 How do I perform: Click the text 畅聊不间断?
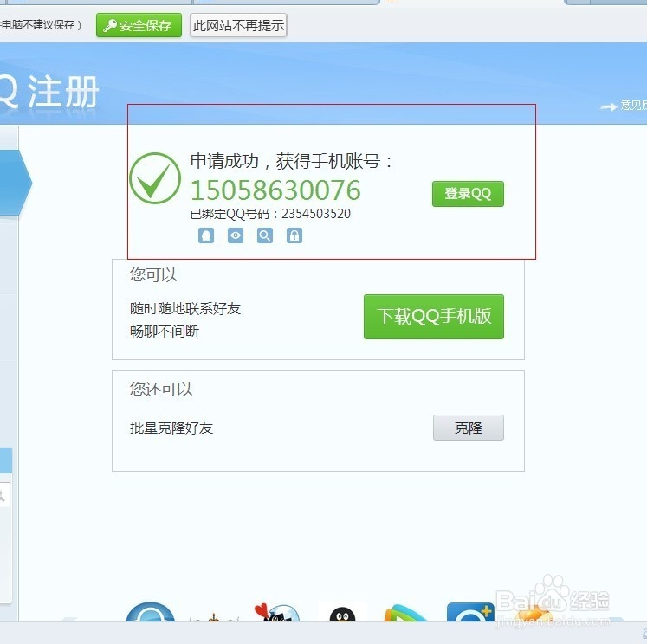165,331
